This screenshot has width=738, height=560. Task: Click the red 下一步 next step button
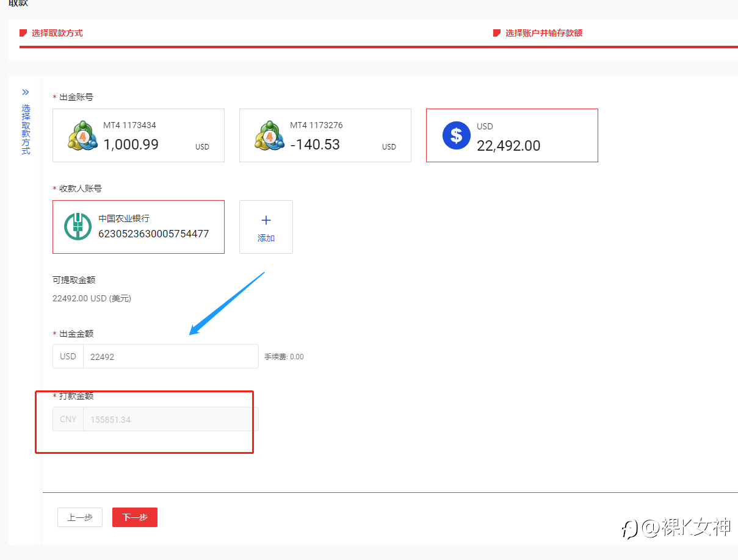[x=135, y=517]
